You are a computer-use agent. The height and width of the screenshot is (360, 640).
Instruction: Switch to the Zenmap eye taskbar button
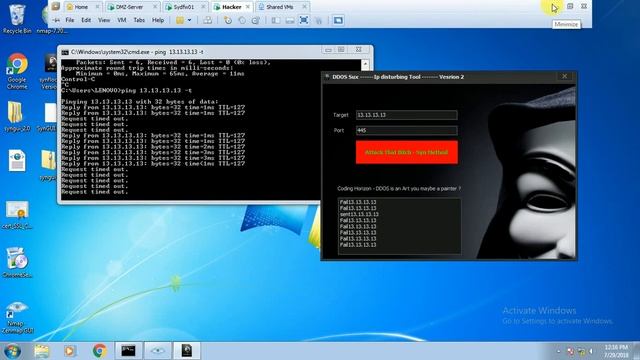pyautogui.click(x=158, y=351)
